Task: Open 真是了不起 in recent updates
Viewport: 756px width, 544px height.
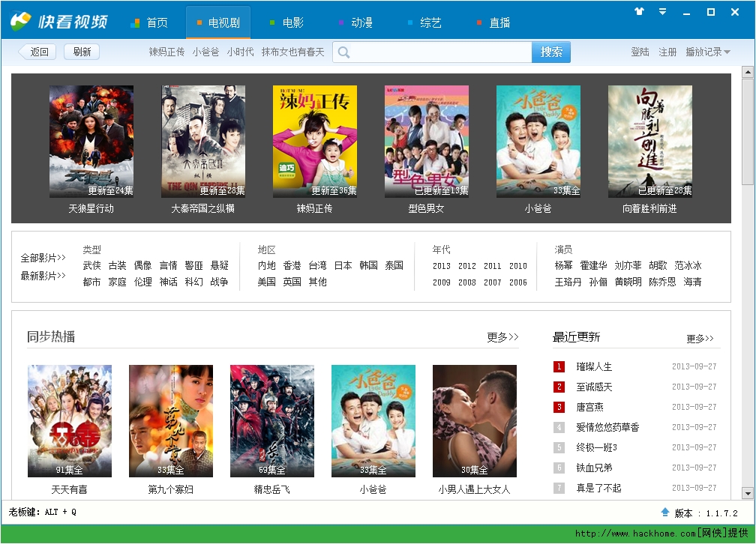Action: coord(598,488)
